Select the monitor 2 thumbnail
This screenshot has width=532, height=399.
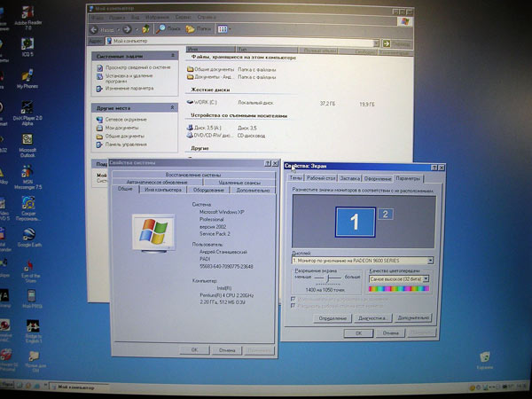click(x=386, y=214)
